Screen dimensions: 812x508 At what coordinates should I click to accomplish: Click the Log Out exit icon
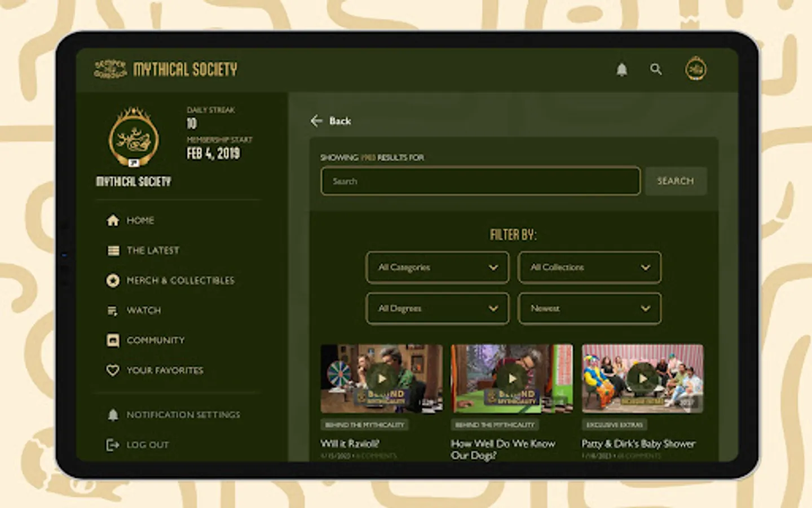pyautogui.click(x=113, y=445)
